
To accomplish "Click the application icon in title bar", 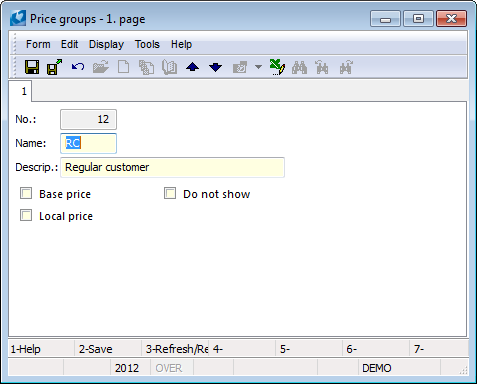I will [x=18, y=18].
